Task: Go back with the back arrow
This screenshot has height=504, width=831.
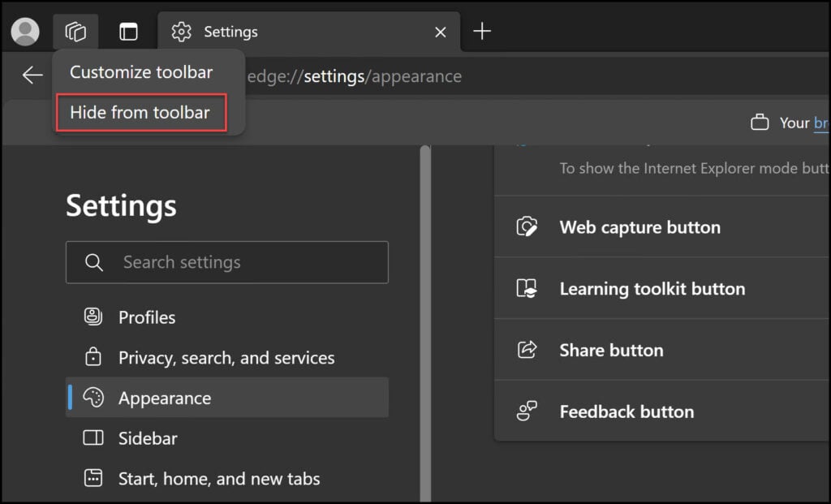Action: click(x=32, y=75)
